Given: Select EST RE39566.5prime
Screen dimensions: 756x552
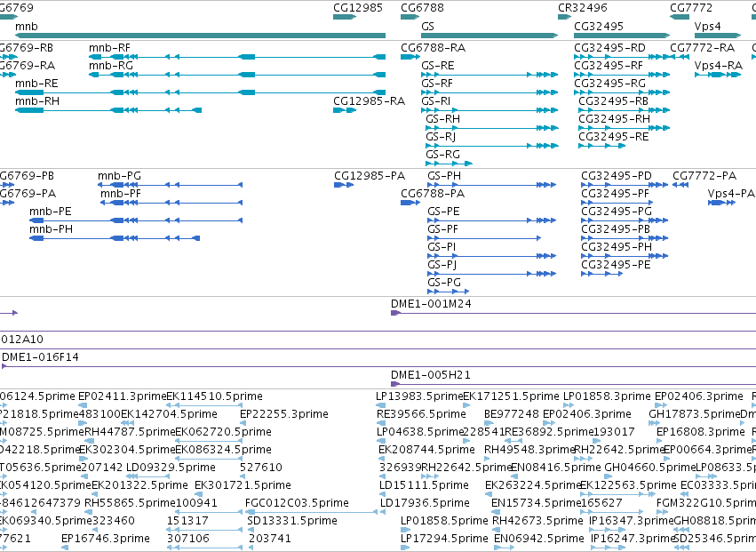Looking at the screenshot, I should point(381,424).
